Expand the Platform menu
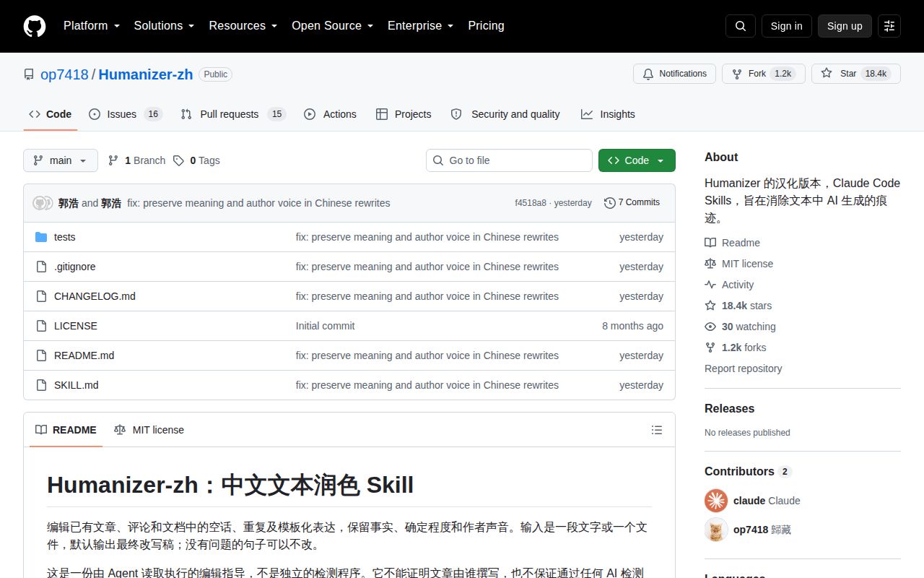Screen dimensions: 924x578 tap(92, 26)
